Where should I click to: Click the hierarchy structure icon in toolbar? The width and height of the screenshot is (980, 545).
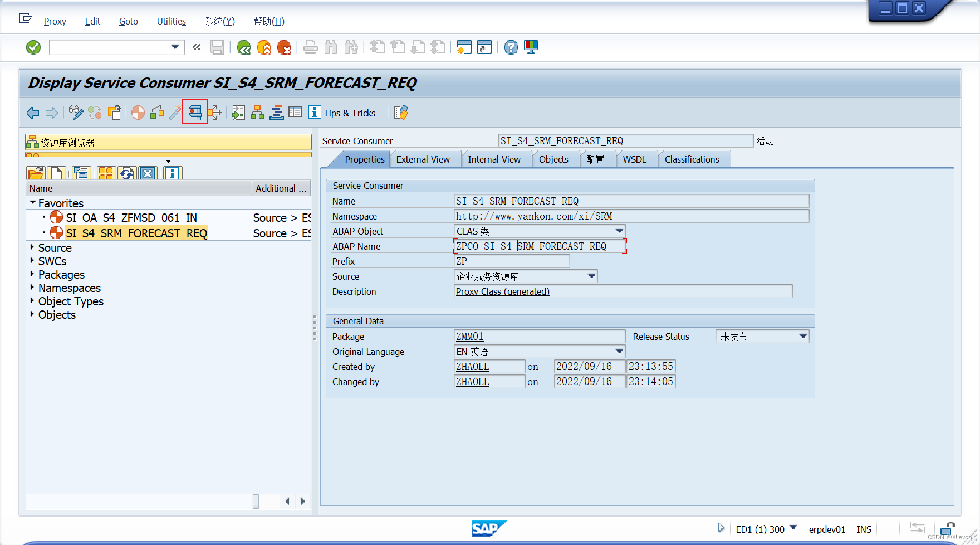pos(257,113)
